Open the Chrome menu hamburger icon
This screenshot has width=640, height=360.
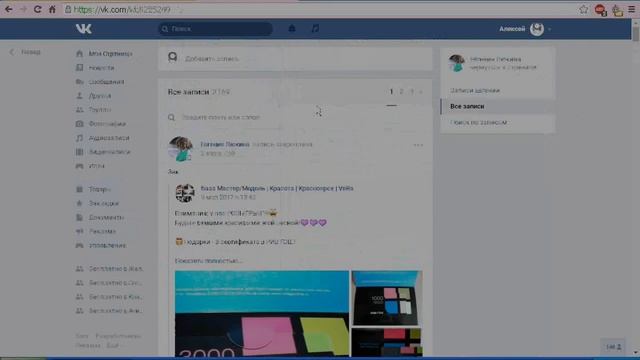[x=631, y=9]
